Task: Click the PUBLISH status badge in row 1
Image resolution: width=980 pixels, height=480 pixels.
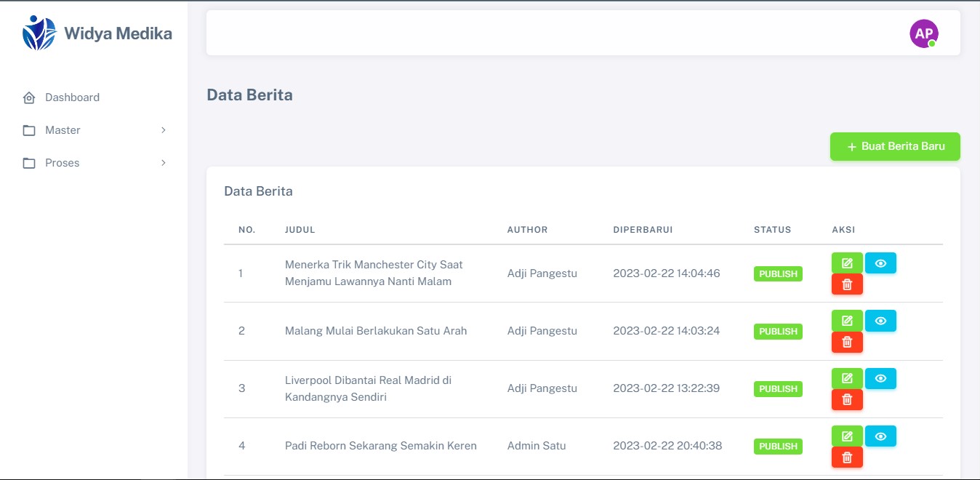Action: (778, 274)
